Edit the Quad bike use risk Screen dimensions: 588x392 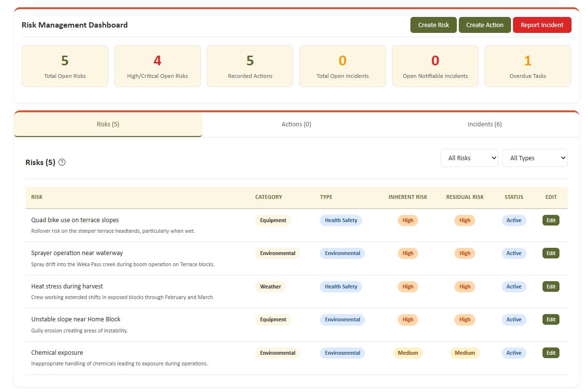pyautogui.click(x=551, y=220)
